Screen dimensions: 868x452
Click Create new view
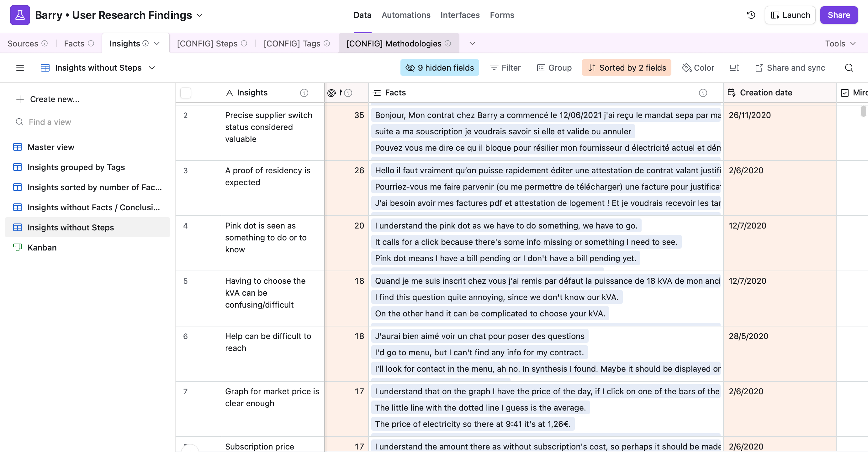(x=48, y=99)
